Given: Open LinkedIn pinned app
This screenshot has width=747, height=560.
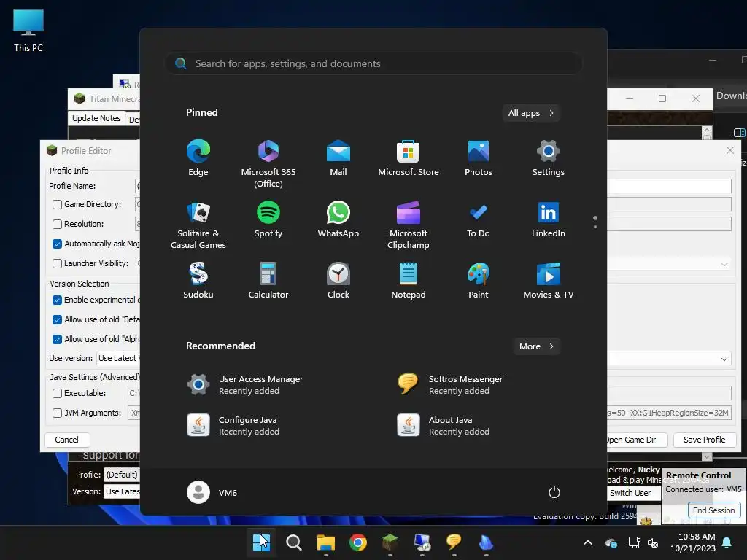Looking at the screenshot, I should (549, 219).
